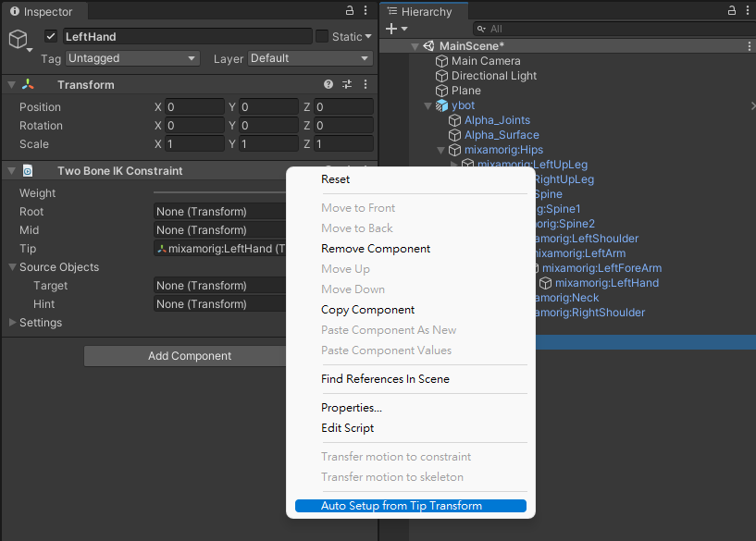Collapse the Two Bone IK Constraint foldout
756x541 pixels.
point(12,170)
